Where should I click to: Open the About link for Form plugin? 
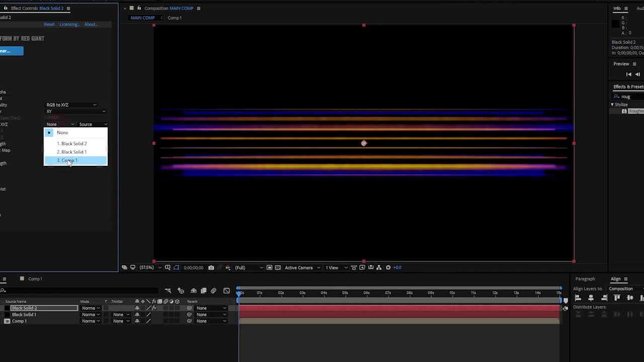point(91,24)
